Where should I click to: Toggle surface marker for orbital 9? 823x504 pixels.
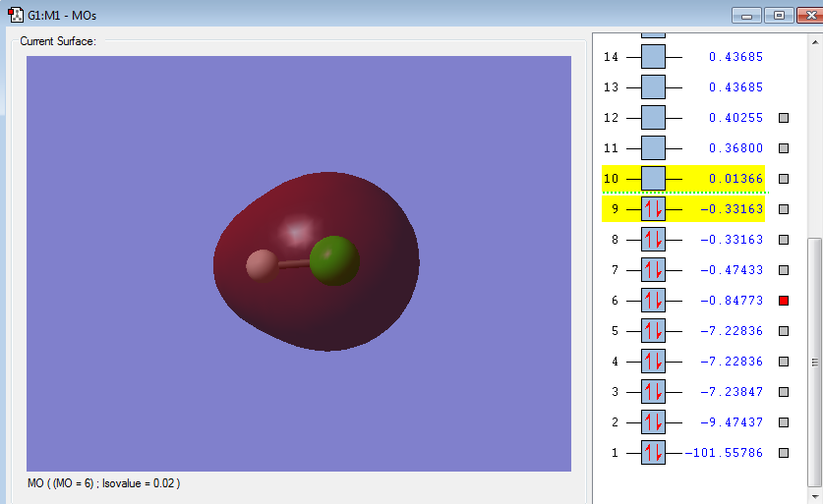pos(784,209)
